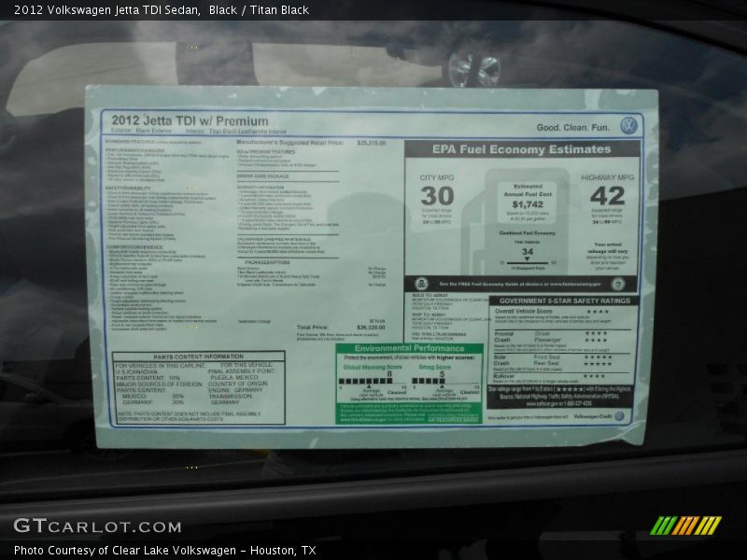The image size is (747, 560).
Task: Click the annual fuel cost $1,742
Action: [528, 204]
